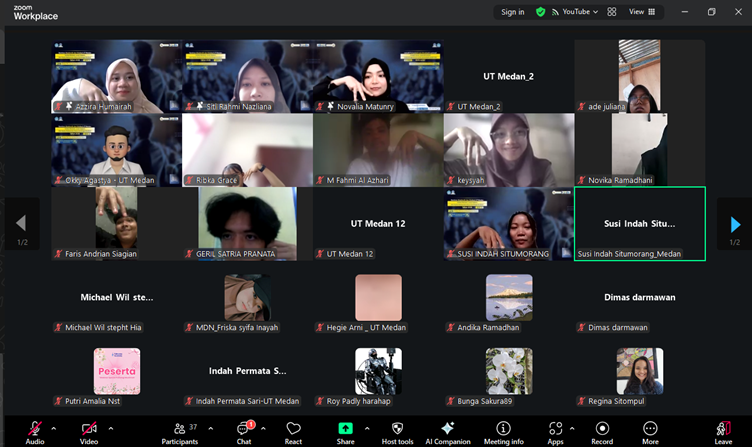Viewport: 752px width, 447px height.
Task: Show Meeting info
Action: pos(503,433)
